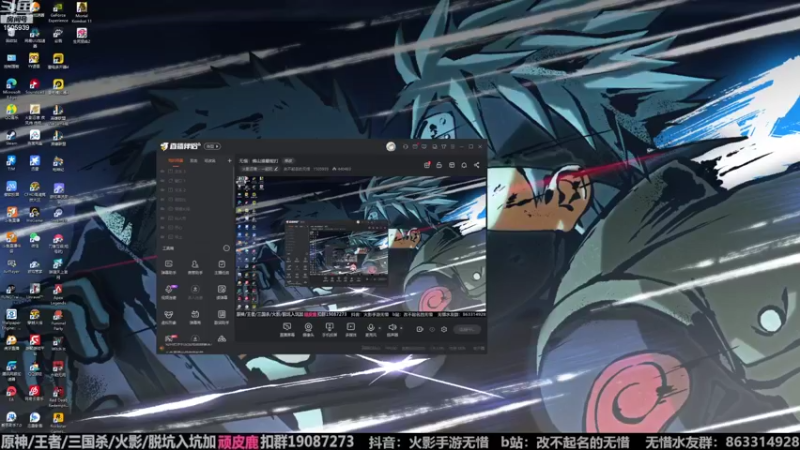Switch to the third scene tab

(210, 161)
